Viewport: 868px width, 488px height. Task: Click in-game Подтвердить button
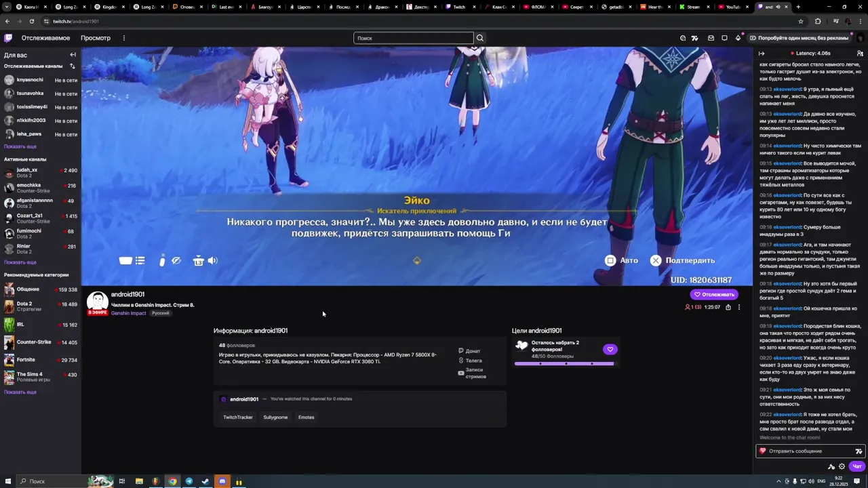click(683, 260)
